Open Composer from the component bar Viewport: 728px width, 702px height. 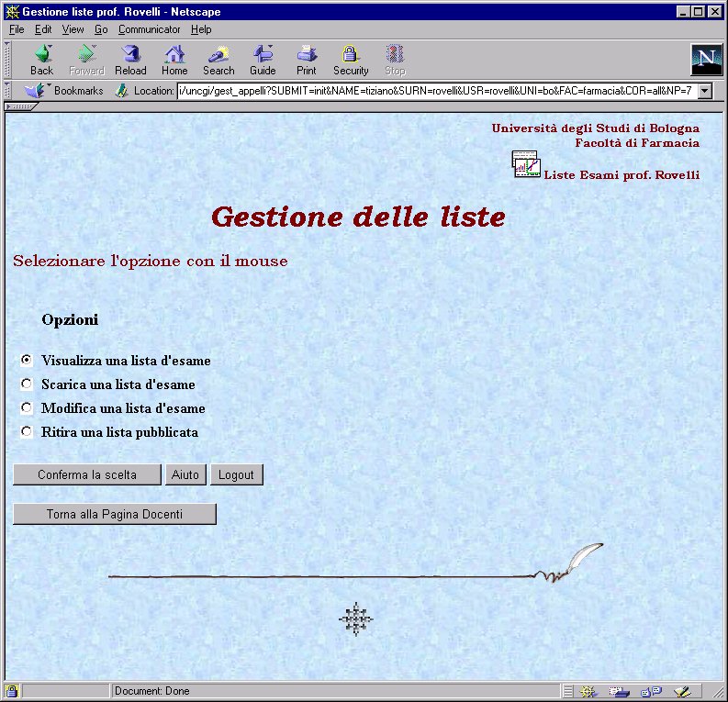(x=682, y=691)
